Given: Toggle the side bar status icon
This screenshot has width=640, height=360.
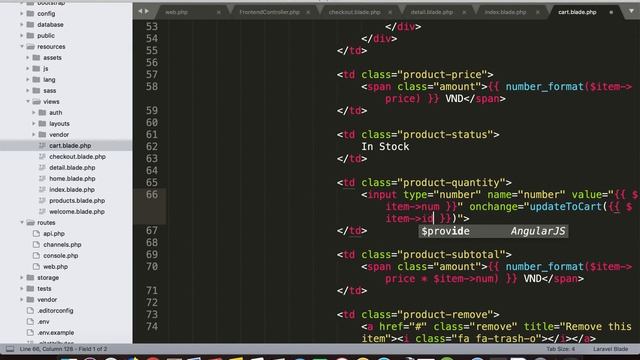Looking at the screenshot, I should pos(10,349).
